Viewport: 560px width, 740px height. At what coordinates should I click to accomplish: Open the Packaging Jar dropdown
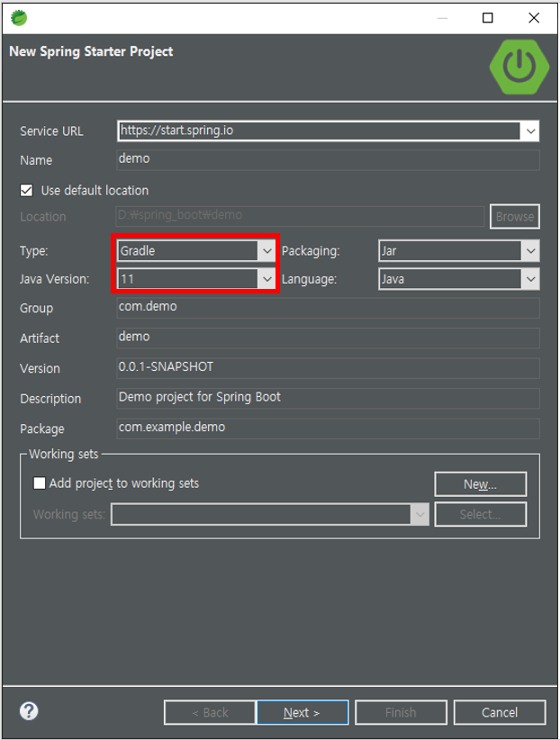point(459,250)
